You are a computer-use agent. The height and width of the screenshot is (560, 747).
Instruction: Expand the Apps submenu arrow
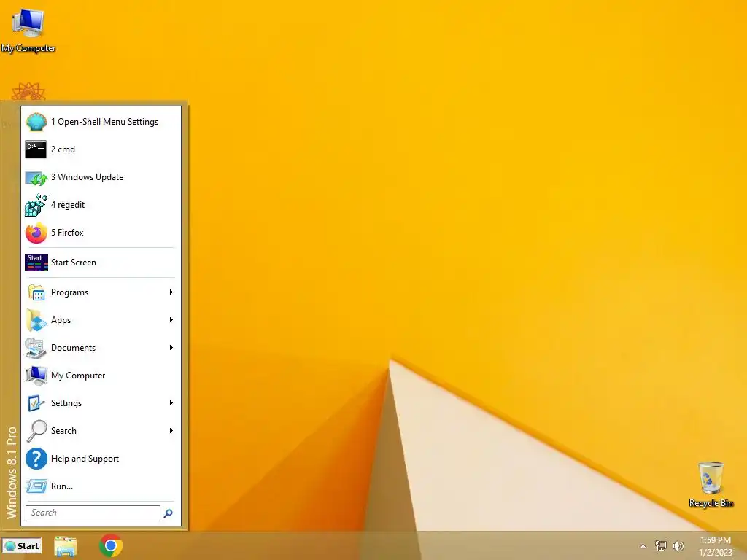click(171, 319)
